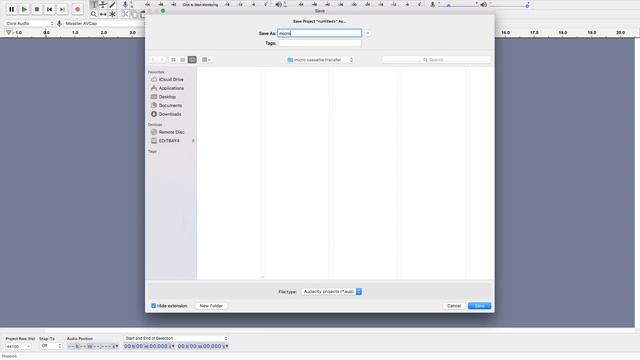Select the Zoom magnifier tool

tap(93, 14)
